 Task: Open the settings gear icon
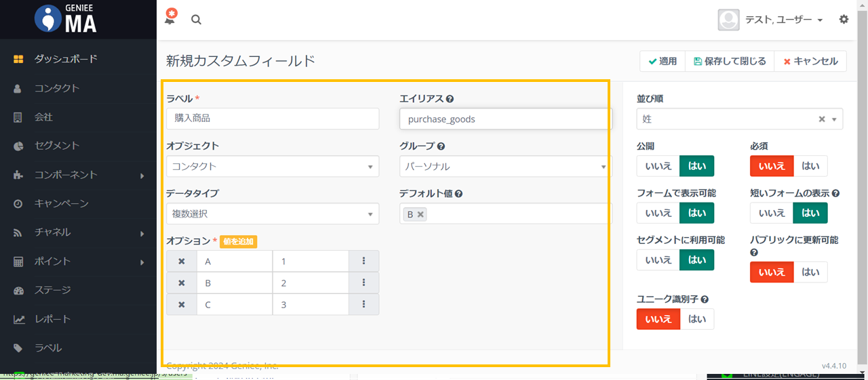point(844,20)
